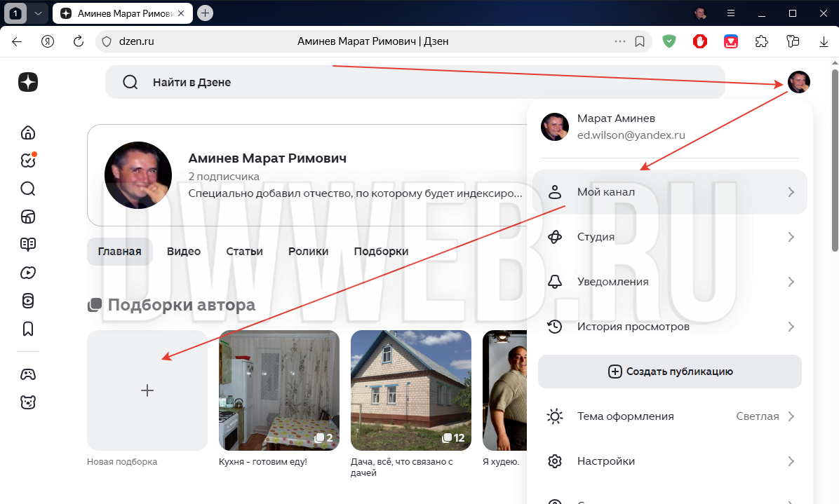Viewport: 839px width, 504px height.
Task: Open the bookmark icon in left sidebar
Action: point(28,329)
